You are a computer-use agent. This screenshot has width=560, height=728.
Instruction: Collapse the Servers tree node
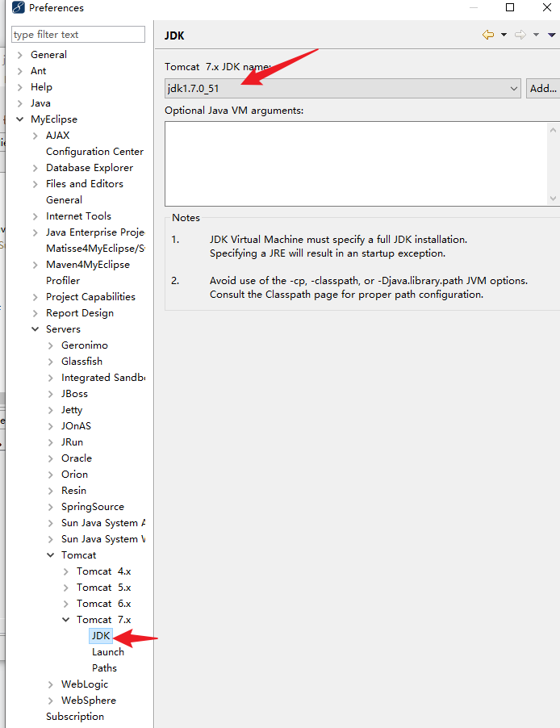36,329
